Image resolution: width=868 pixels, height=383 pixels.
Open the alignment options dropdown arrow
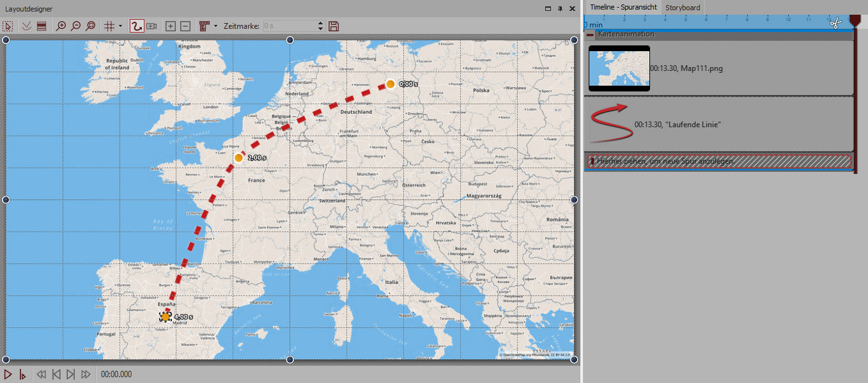[x=215, y=26]
